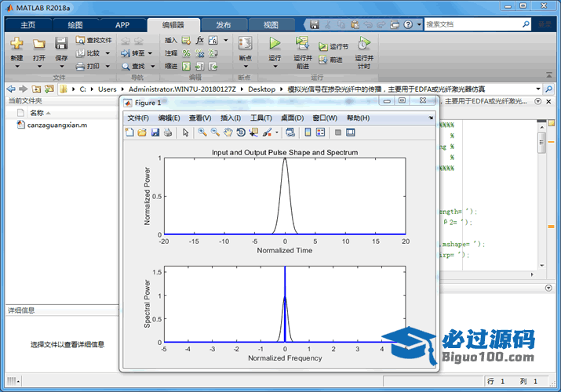Open 帮助(H) menu in Figure 1
561x392 pixels.
pyautogui.click(x=358, y=118)
